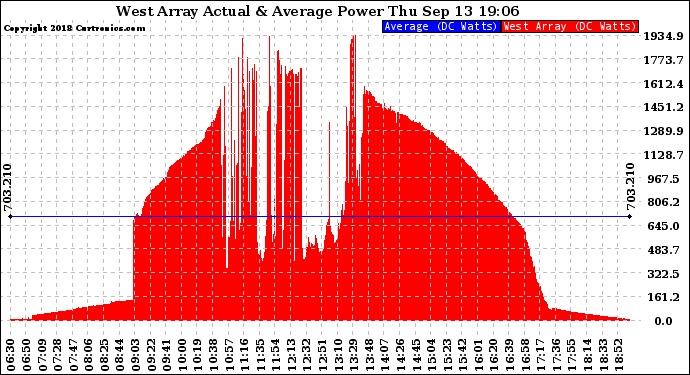Click the 13:48 time axis label
Viewport: 690px width, 375px height.
368,354
